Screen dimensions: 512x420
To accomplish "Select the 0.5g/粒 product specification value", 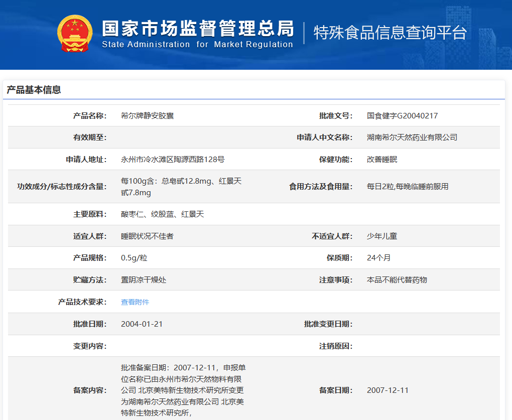I will 134,258.
